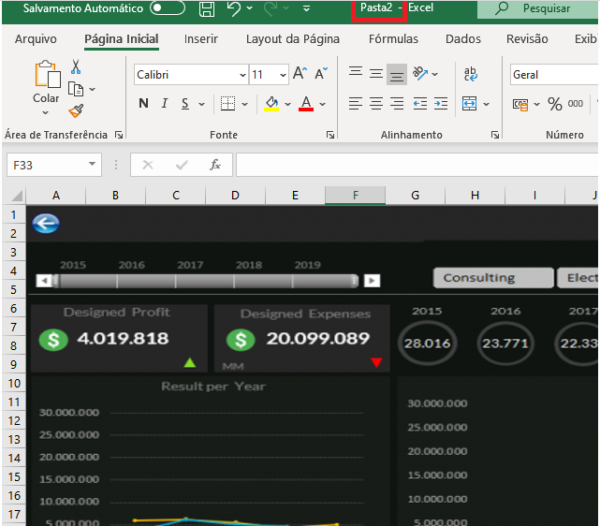Click the thousands separator 000 icon
This screenshot has height=526, width=600.
click(575, 104)
